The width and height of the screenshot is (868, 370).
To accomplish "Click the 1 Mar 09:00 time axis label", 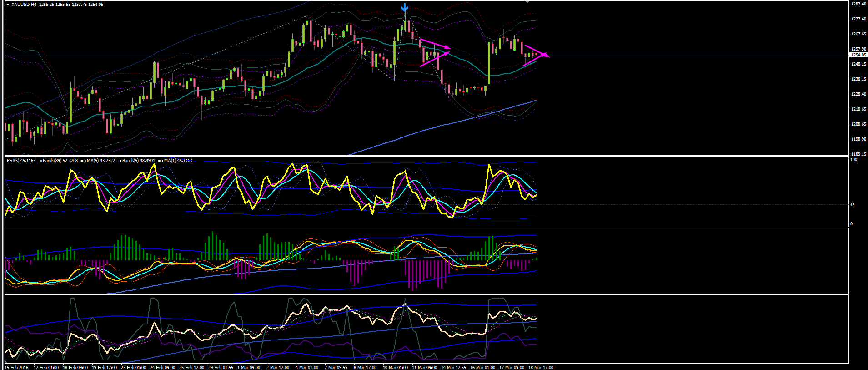I will point(249,367).
